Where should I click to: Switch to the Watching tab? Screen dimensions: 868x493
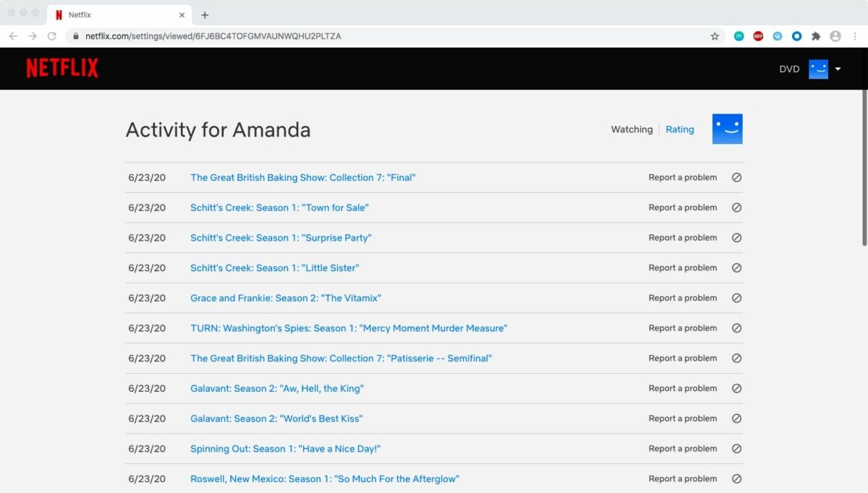coord(631,129)
